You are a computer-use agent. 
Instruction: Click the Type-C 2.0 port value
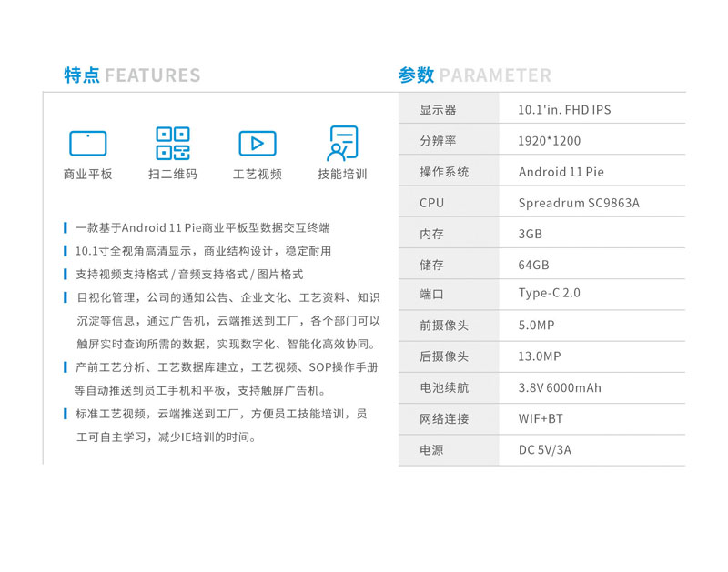549,293
